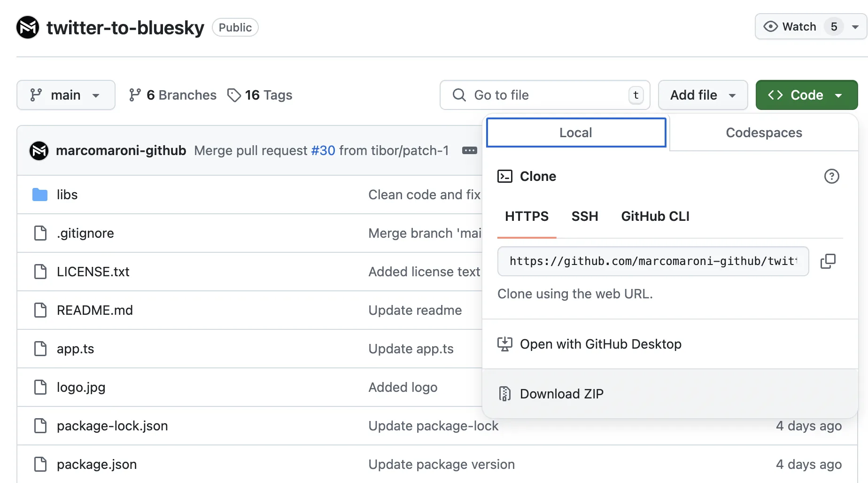Open the app.ts file
This screenshot has width=868, height=483.
[76, 349]
